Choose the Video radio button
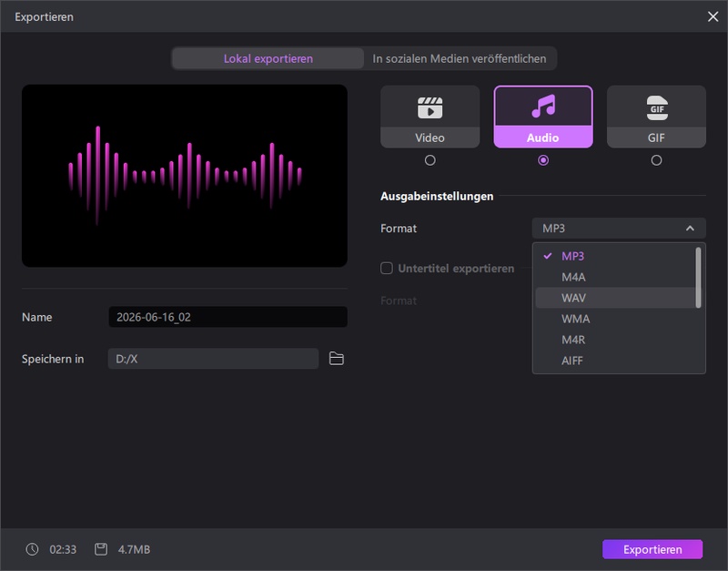This screenshot has width=728, height=571. (x=430, y=160)
